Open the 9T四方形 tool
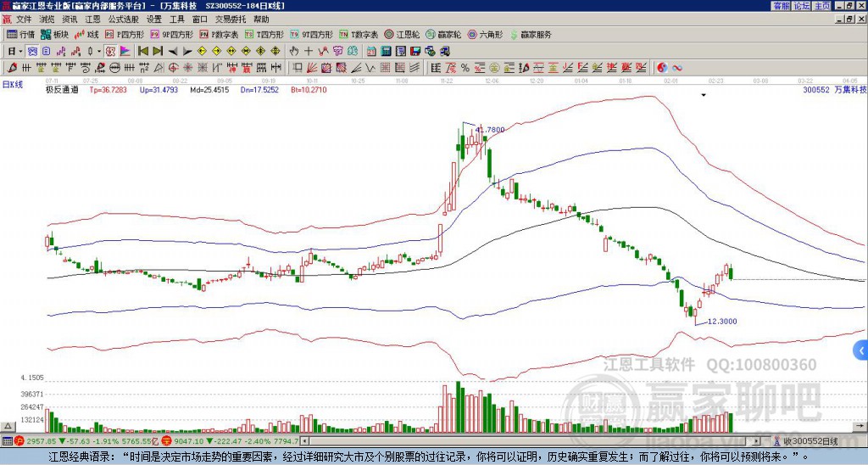 (312, 35)
